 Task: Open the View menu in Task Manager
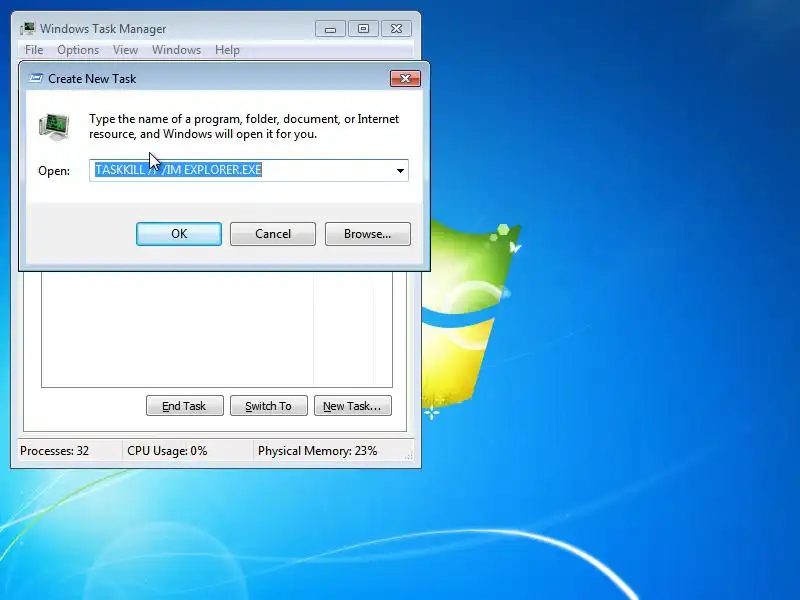[126, 50]
